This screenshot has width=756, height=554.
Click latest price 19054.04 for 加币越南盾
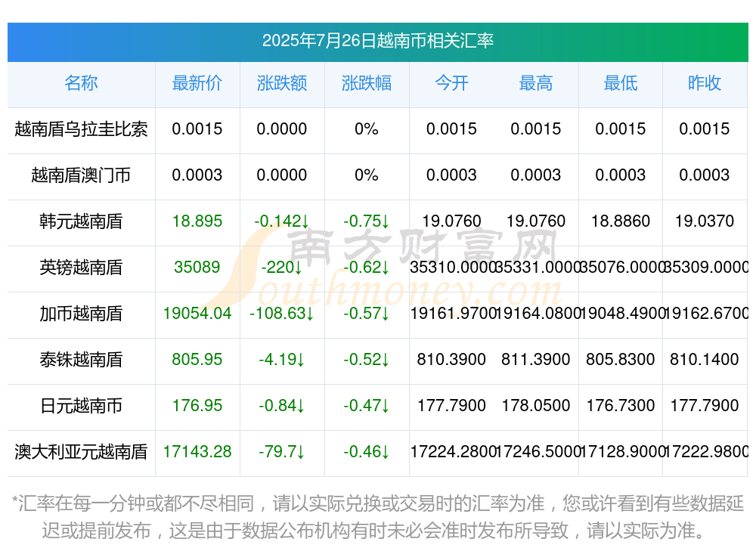[197, 314]
